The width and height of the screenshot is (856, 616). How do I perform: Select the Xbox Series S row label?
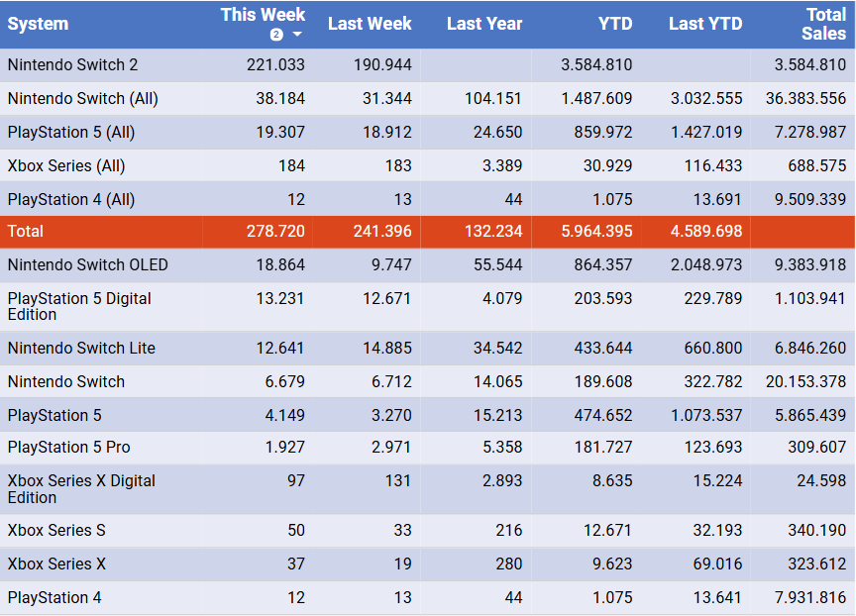click(56, 531)
